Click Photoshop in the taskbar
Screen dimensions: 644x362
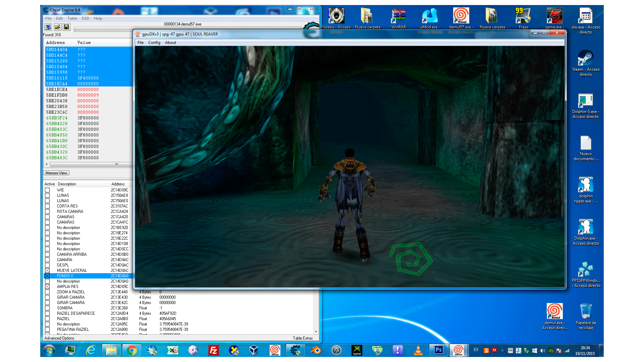click(438, 350)
